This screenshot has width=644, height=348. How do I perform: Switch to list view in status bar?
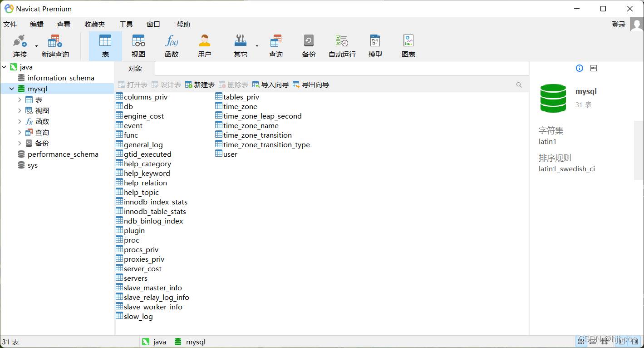pyautogui.click(x=581, y=341)
